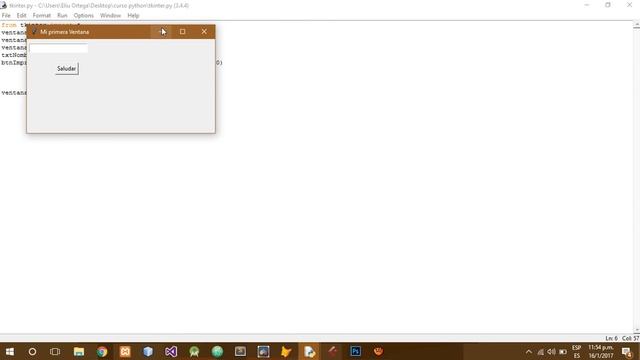Show hidden system tray icons
640x360 pixels.
click(529, 352)
